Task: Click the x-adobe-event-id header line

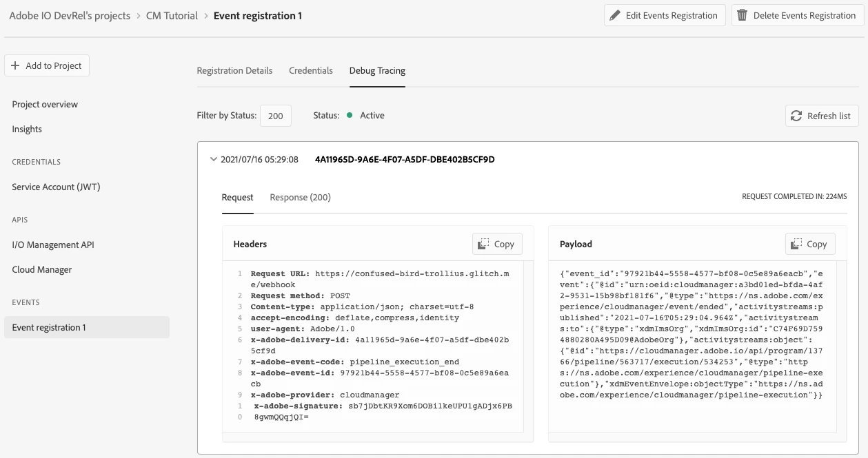Action: pos(380,378)
